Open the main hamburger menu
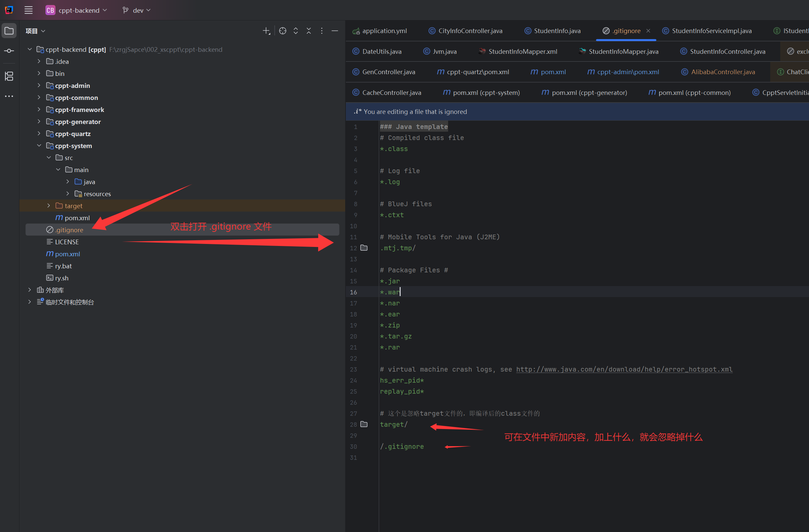809x532 pixels. pyautogui.click(x=28, y=10)
